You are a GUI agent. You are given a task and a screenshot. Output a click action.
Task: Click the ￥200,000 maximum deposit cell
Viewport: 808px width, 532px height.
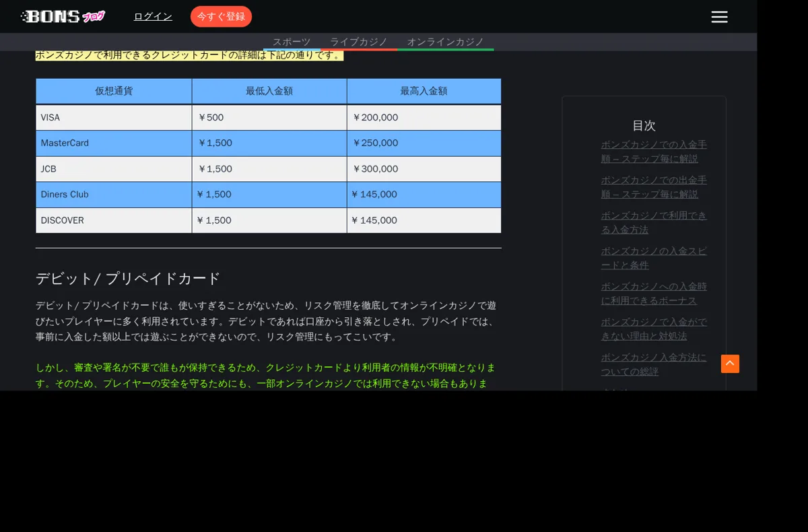(x=424, y=117)
